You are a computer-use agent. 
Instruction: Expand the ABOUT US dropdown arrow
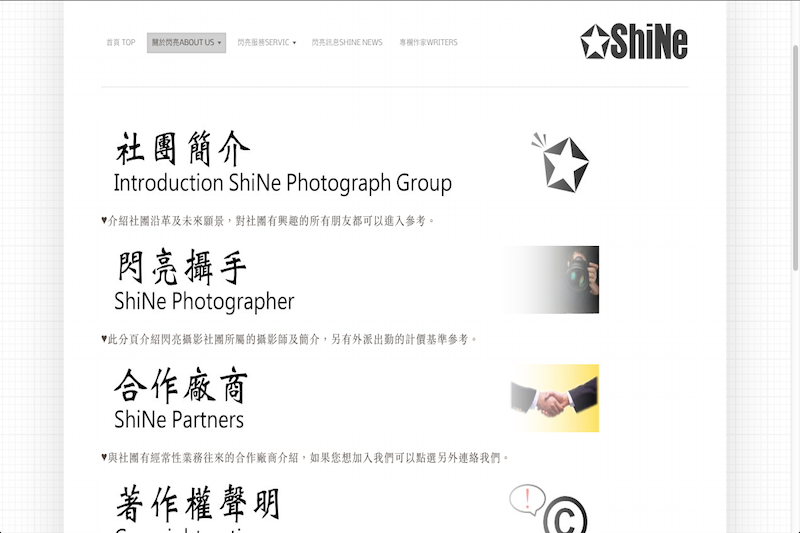(219, 43)
